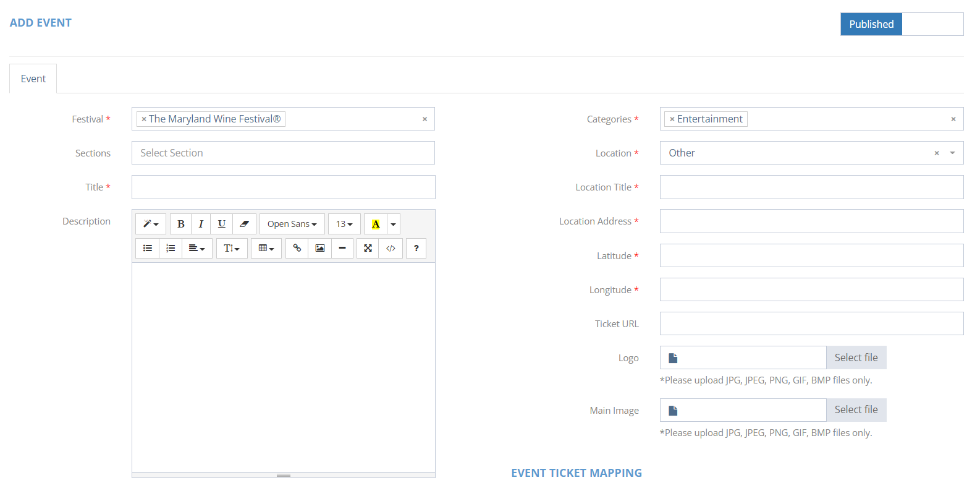Toggle underline formatting in the editor
The image size is (980, 488).
221,224
